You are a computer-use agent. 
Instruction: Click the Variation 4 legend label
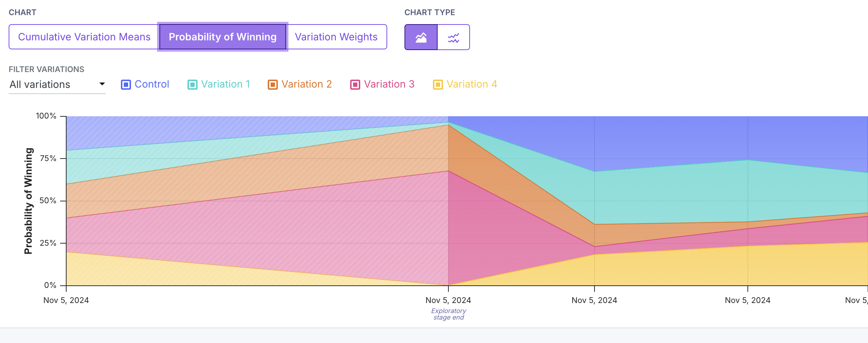tap(472, 84)
